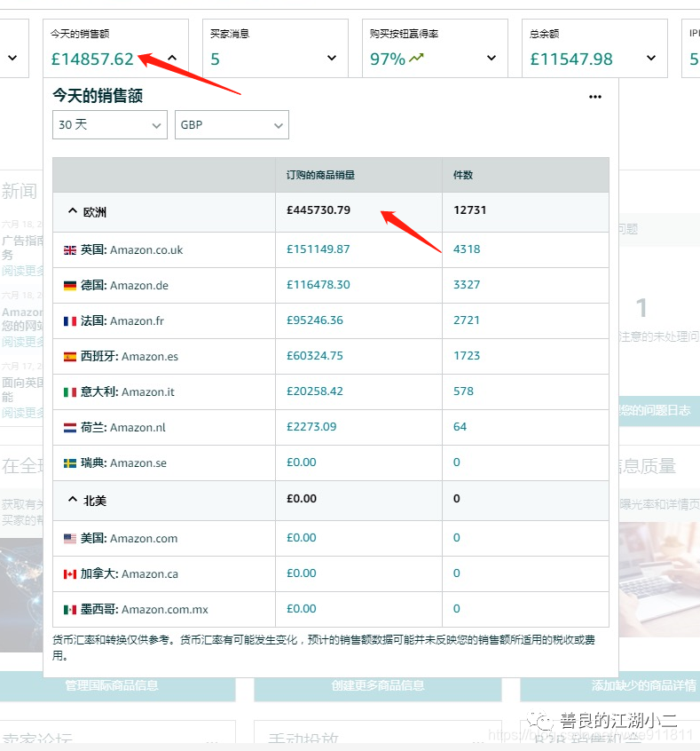Viewport: 700px width, 751px height.
Task: Open the three-dot more options menu
Action: point(595,97)
